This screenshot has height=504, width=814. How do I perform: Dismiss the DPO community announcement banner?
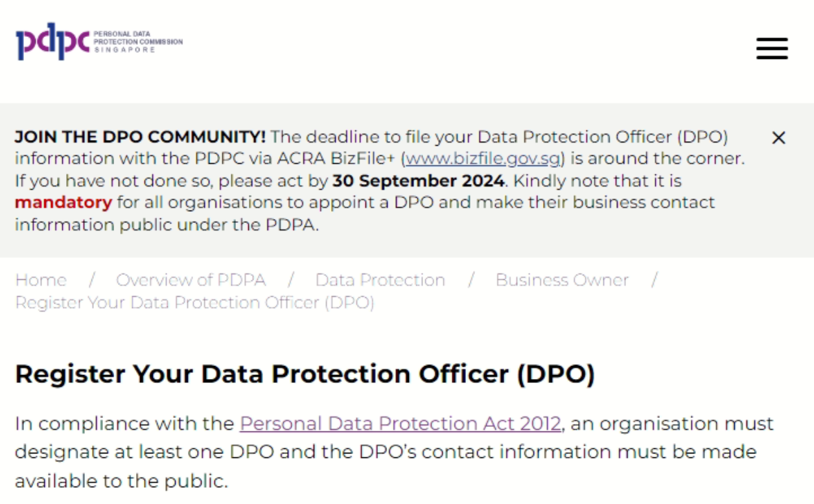pos(778,138)
